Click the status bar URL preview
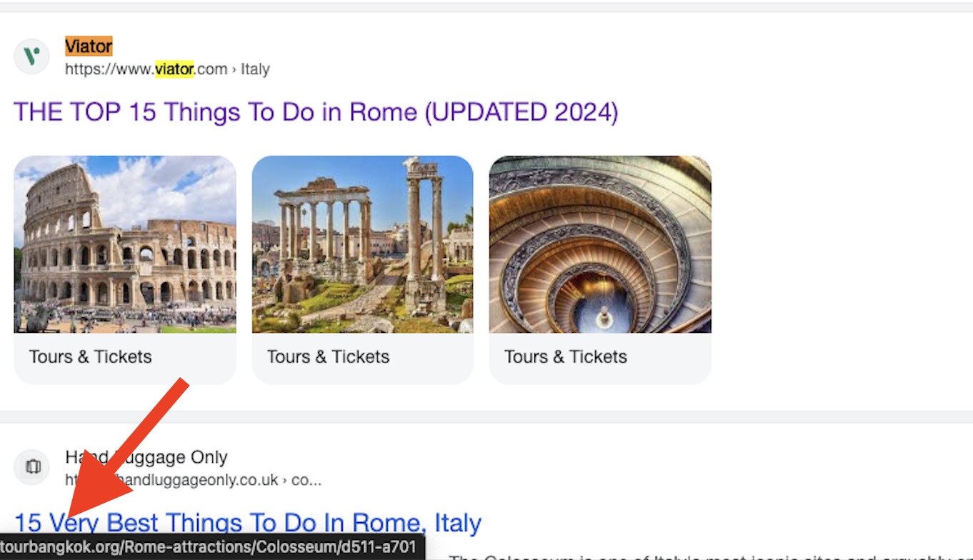This screenshot has width=973, height=560. tap(211, 548)
